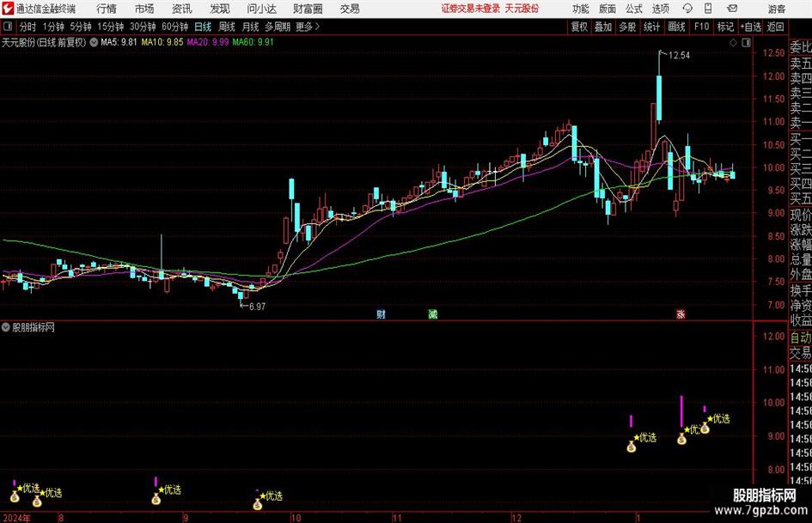Open the 市场 menu
Viewport: 812px width, 523px height.
[144, 9]
